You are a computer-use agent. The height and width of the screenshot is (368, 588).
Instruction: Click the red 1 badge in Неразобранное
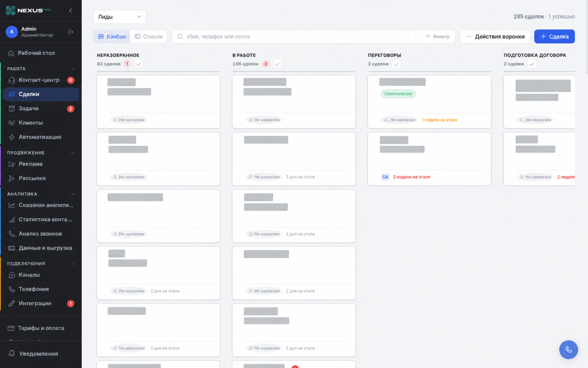click(127, 64)
